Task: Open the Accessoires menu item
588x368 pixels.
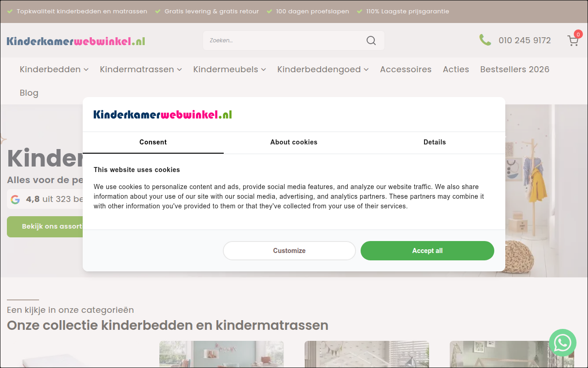Action: point(406,69)
